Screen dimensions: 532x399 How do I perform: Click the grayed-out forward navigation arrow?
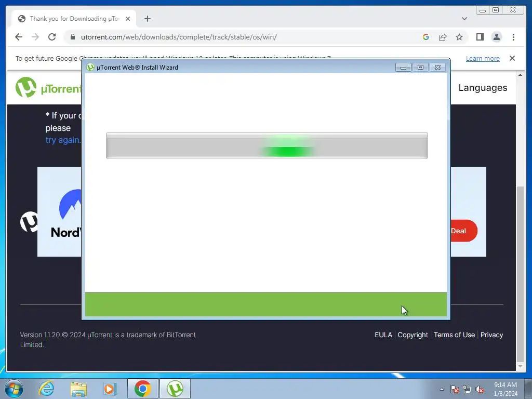[x=35, y=37]
